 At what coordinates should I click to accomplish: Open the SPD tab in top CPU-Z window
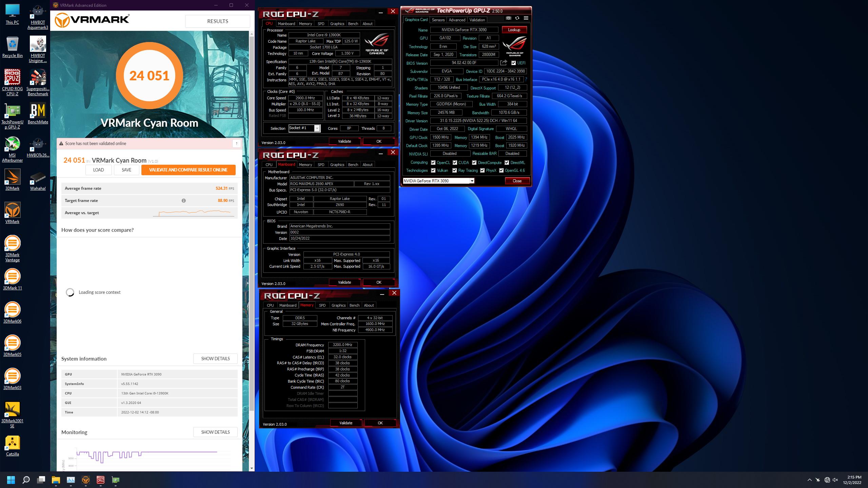[321, 24]
